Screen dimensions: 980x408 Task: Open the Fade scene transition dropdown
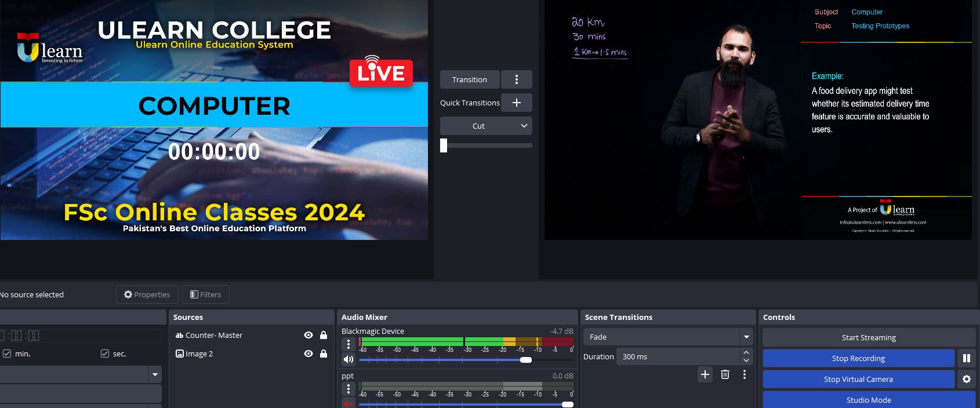coord(669,337)
